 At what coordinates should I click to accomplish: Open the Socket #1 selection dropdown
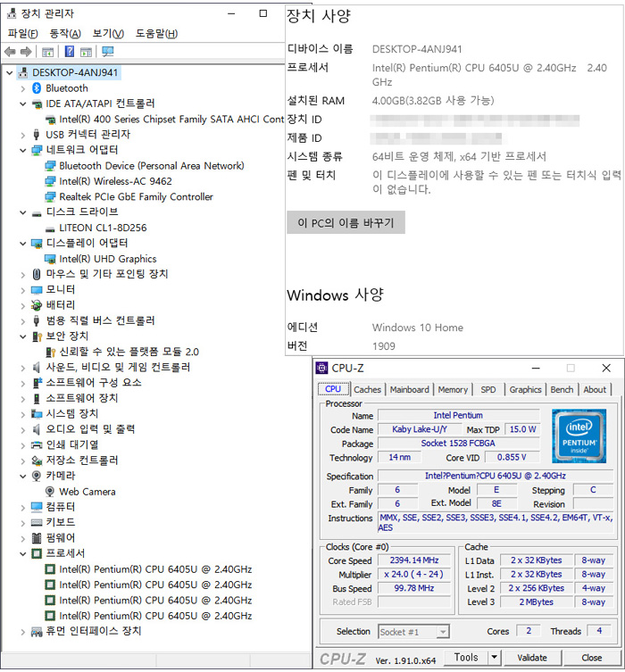[x=444, y=632]
